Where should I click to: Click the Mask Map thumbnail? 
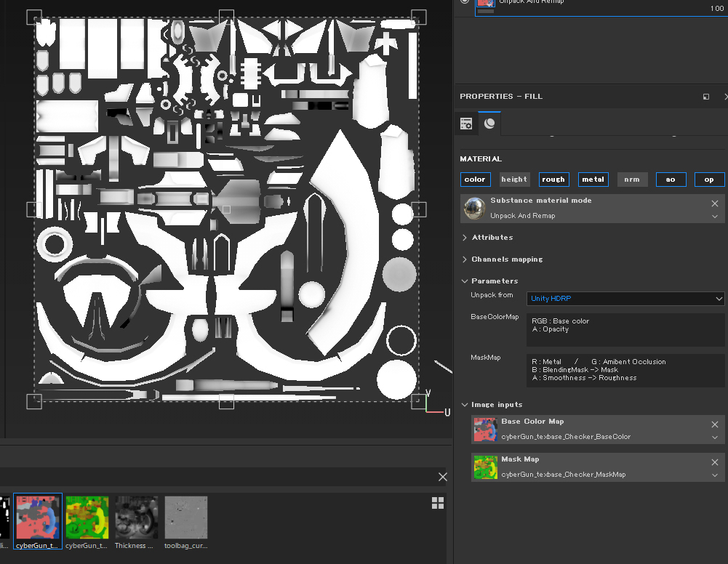pos(485,467)
